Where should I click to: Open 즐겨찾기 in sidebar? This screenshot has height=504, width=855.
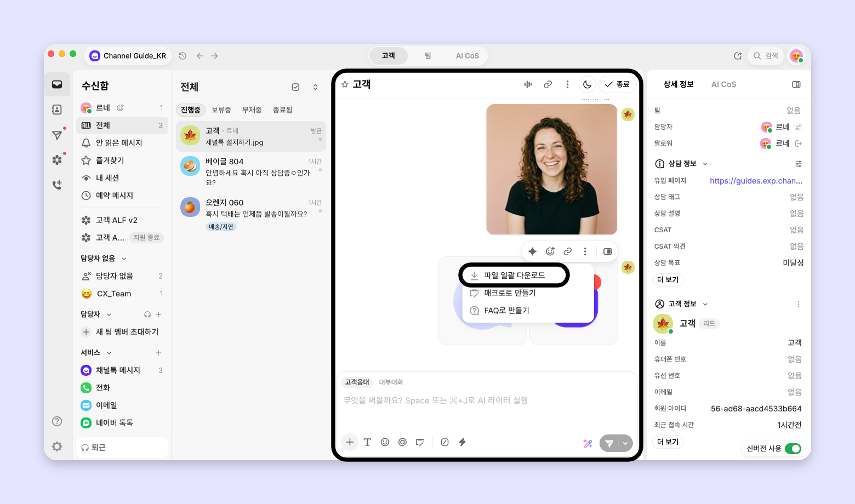point(122,161)
